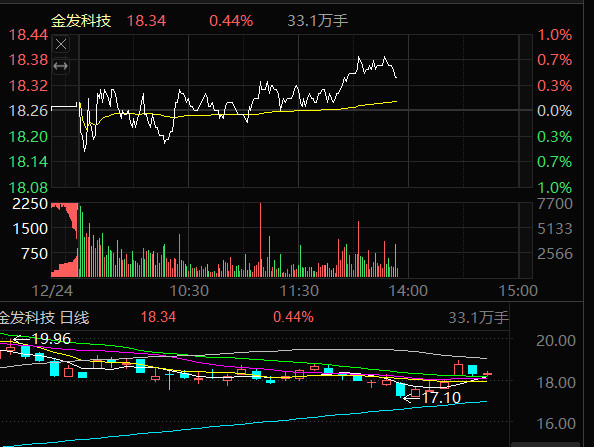Click the tallest red volume spike before 11:30

(x=261, y=240)
